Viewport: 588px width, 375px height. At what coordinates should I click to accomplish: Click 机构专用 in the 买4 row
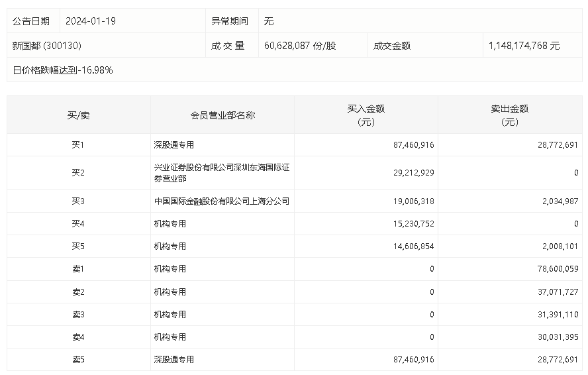pos(170,224)
